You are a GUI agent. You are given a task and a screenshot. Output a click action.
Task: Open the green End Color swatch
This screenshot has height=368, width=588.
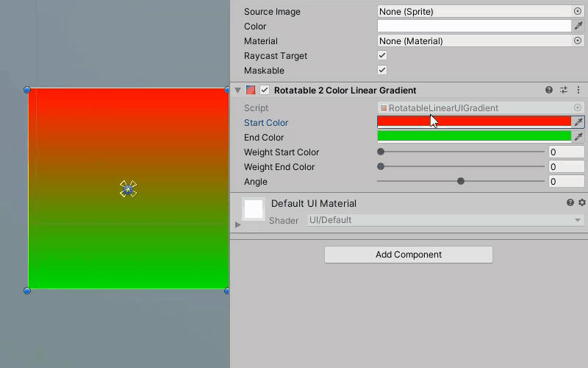tap(474, 137)
